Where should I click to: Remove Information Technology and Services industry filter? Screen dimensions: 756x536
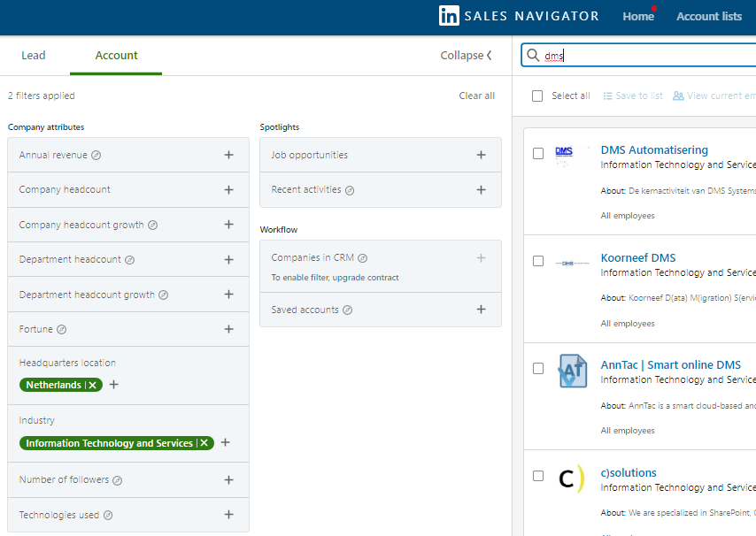(204, 443)
